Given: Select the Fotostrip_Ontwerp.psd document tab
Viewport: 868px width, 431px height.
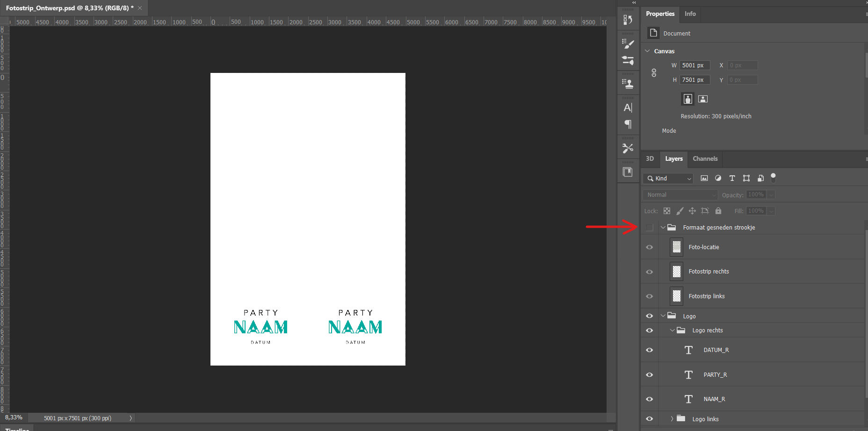Looking at the screenshot, I should [70, 8].
